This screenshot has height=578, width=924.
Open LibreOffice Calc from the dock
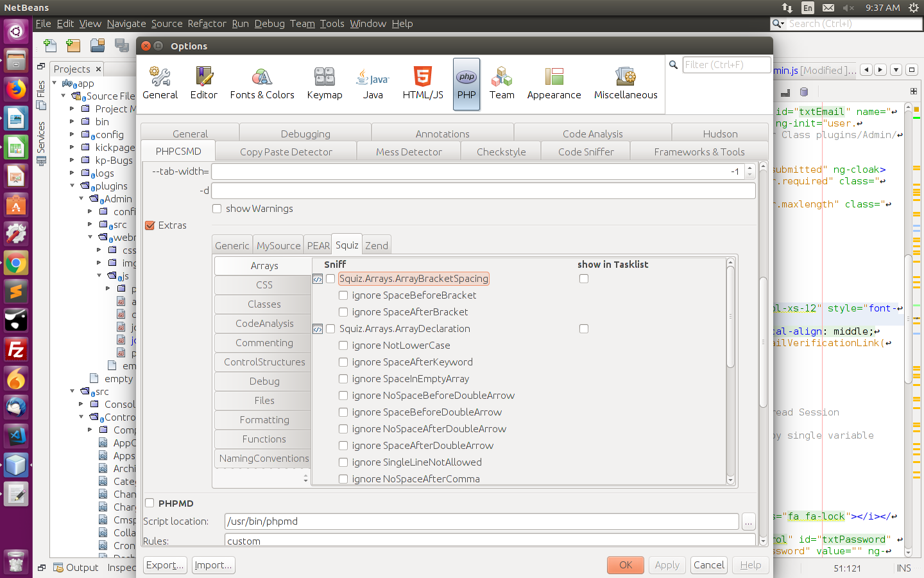point(16,147)
